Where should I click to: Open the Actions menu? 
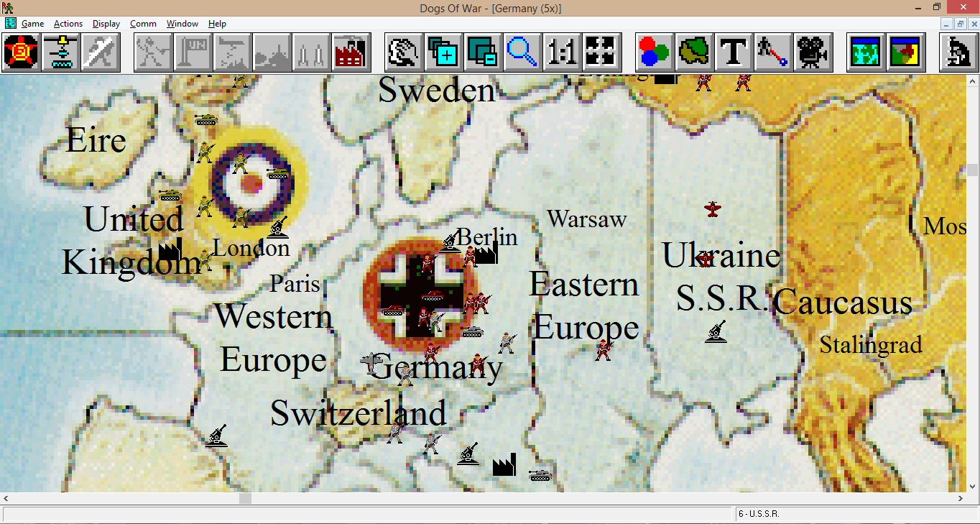pyautogui.click(x=68, y=24)
